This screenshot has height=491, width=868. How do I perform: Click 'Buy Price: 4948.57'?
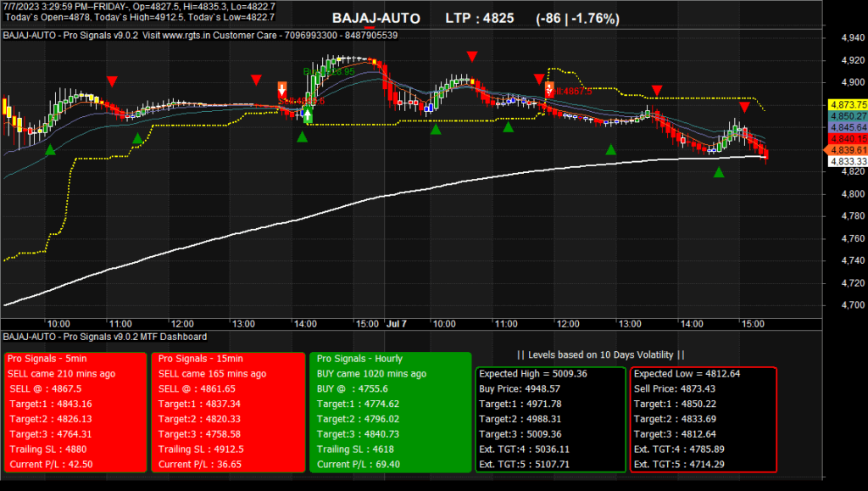[x=520, y=388]
